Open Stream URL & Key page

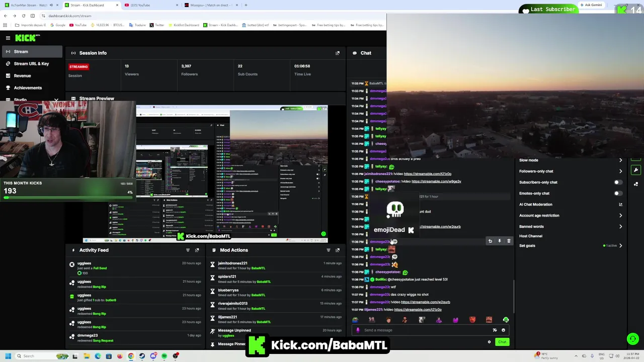(x=31, y=63)
